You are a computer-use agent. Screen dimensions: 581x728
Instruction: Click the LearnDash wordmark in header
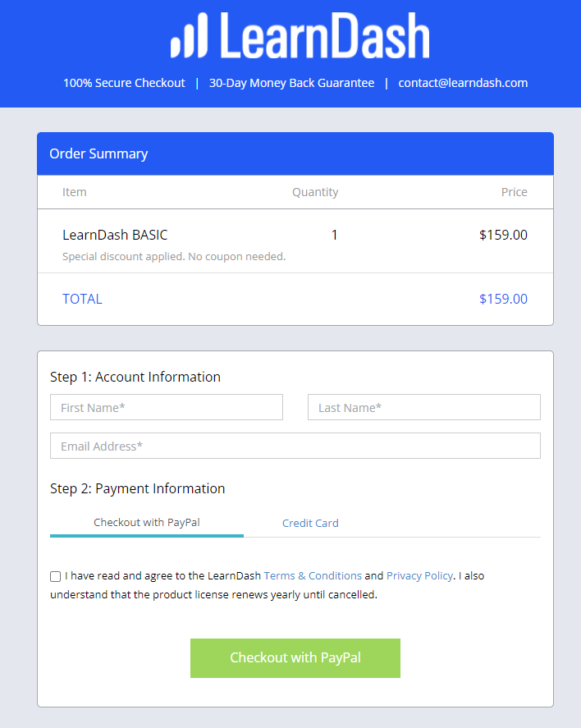click(x=325, y=36)
